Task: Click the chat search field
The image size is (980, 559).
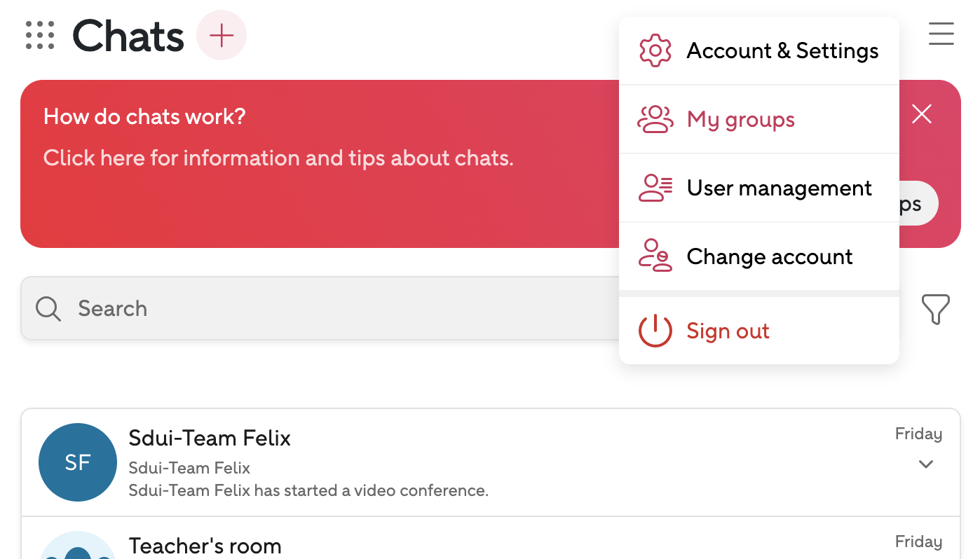Action: click(315, 309)
